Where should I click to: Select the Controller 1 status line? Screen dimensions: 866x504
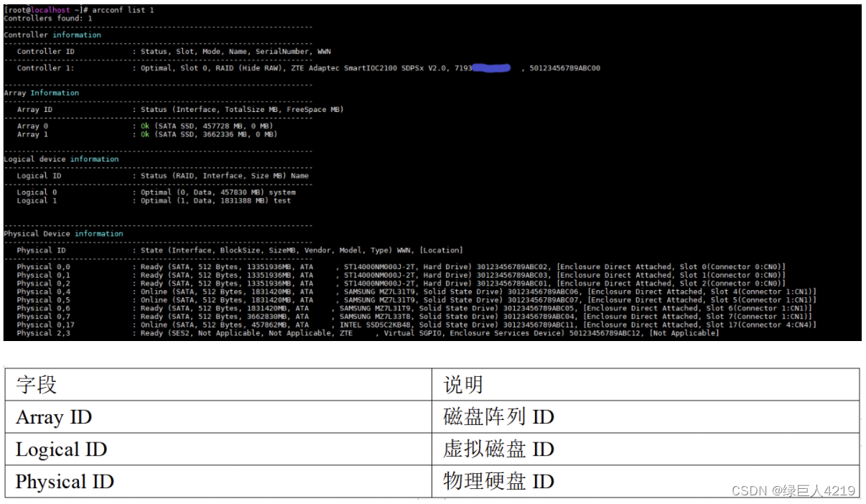pos(215,67)
